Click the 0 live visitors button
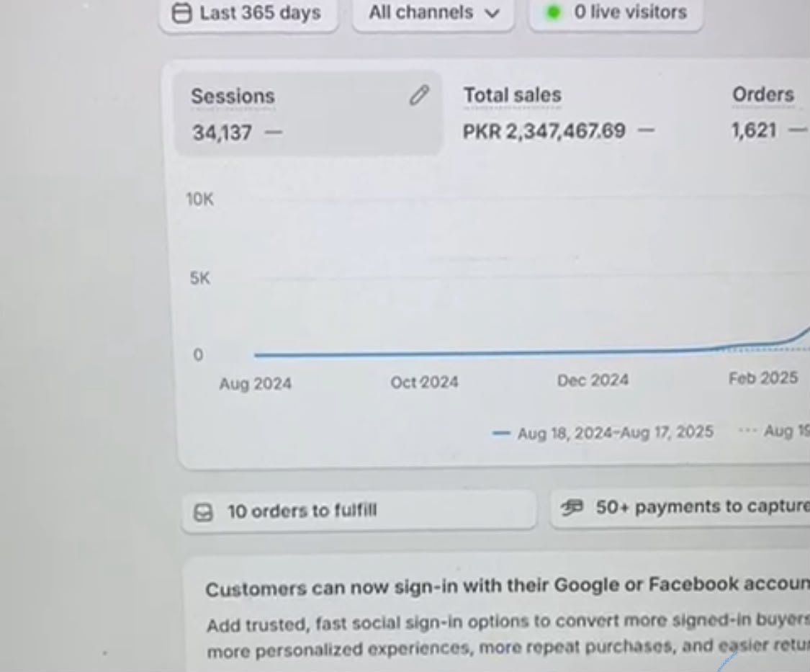 (x=616, y=12)
